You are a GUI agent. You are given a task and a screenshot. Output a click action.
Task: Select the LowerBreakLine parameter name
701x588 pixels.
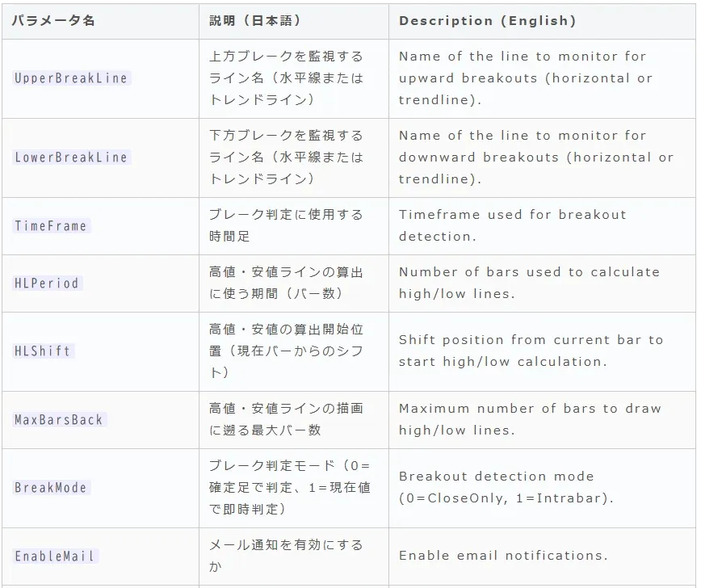point(71,157)
